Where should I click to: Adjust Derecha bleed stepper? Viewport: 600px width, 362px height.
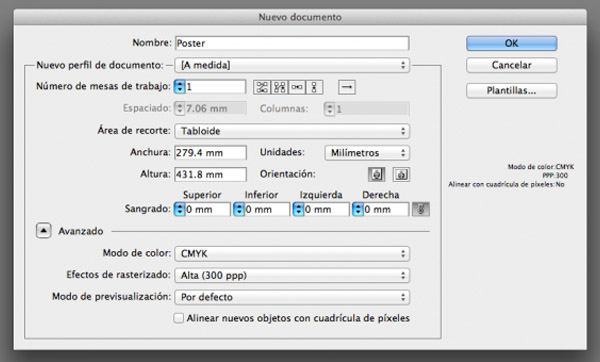tap(358, 209)
